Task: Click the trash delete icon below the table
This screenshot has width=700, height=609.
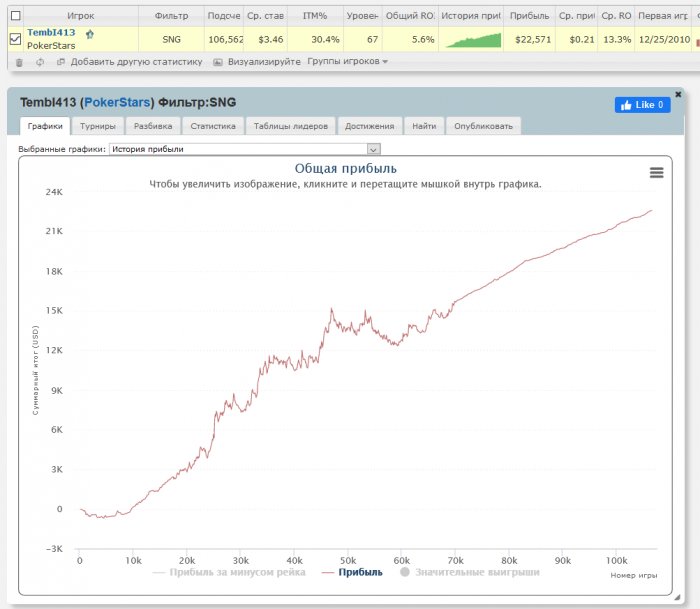Action: click(x=19, y=62)
